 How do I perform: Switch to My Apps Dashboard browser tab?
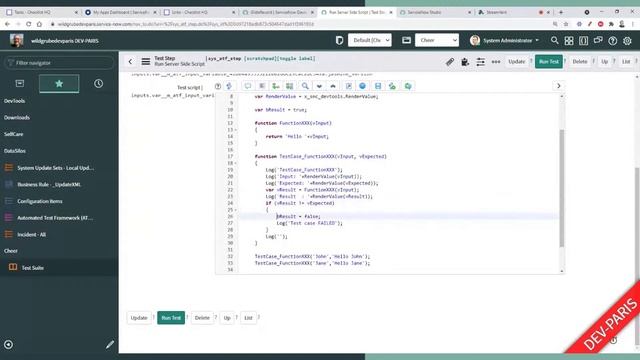point(121,12)
